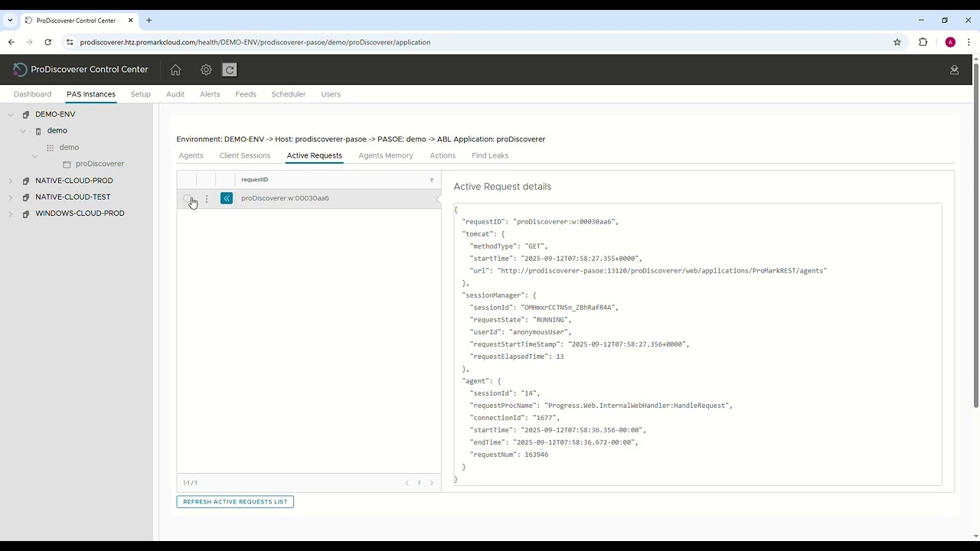This screenshot has height=551, width=980.
Task: Click Refresh Active Requests List button
Action: click(235, 502)
